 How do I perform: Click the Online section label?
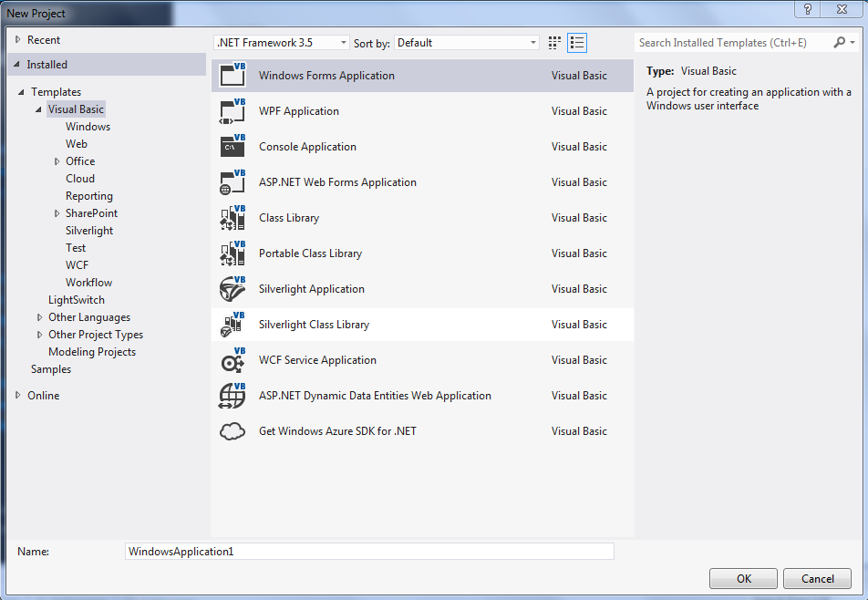click(x=43, y=395)
